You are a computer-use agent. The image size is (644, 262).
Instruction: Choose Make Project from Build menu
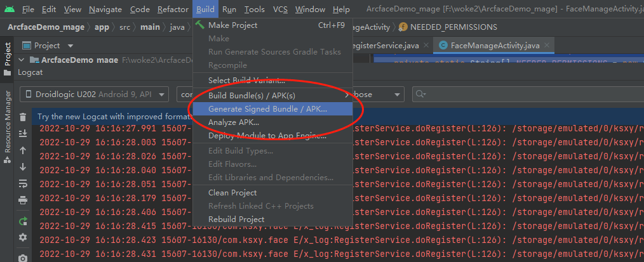click(272, 25)
